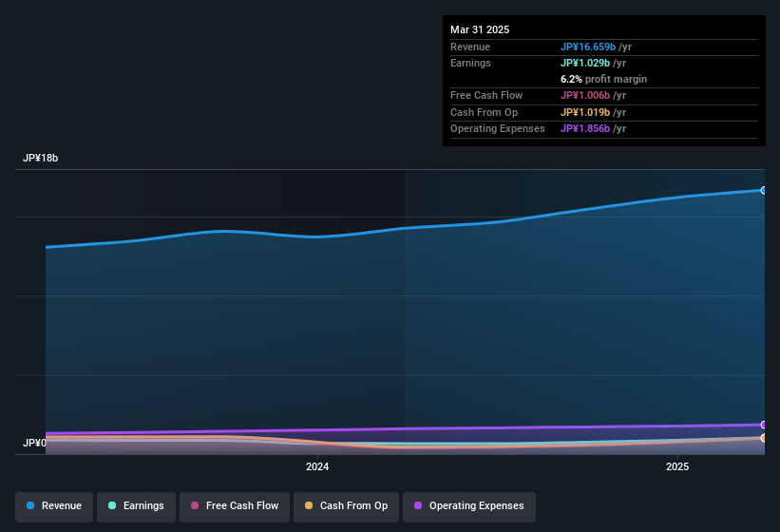Screen dimensions: 780x532
Task: Click the Mar 31 2025 tooltip date
Action: [x=480, y=29]
